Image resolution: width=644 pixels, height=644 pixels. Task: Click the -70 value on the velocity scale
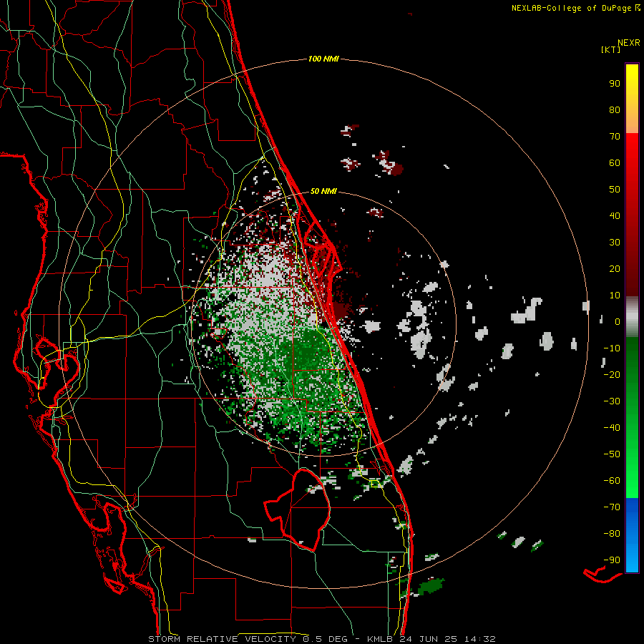point(612,507)
